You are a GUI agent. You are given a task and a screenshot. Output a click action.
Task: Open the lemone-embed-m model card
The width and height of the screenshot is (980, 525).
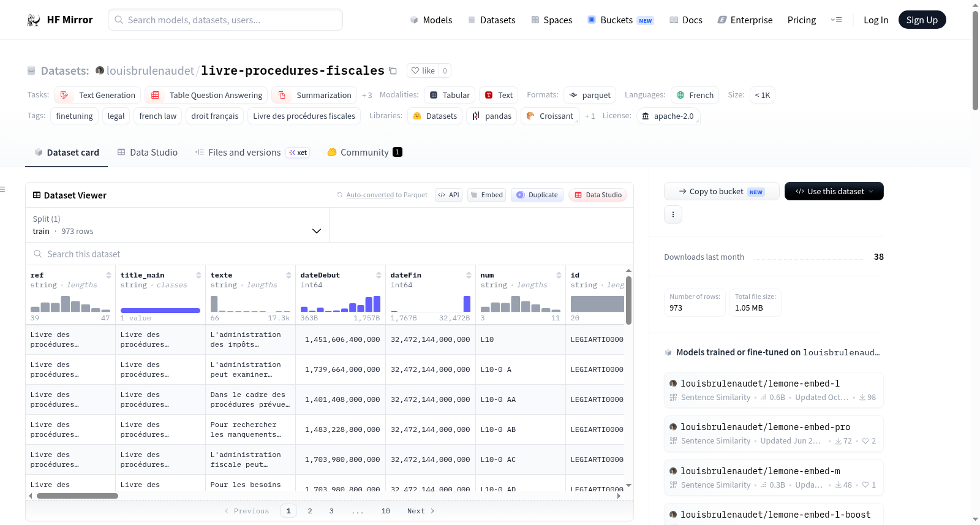click(x=774, y=477)
